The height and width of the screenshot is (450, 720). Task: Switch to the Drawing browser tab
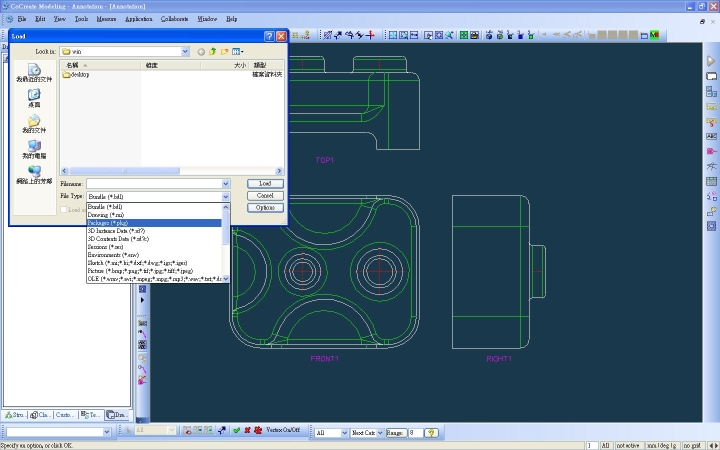click(116, 415)
